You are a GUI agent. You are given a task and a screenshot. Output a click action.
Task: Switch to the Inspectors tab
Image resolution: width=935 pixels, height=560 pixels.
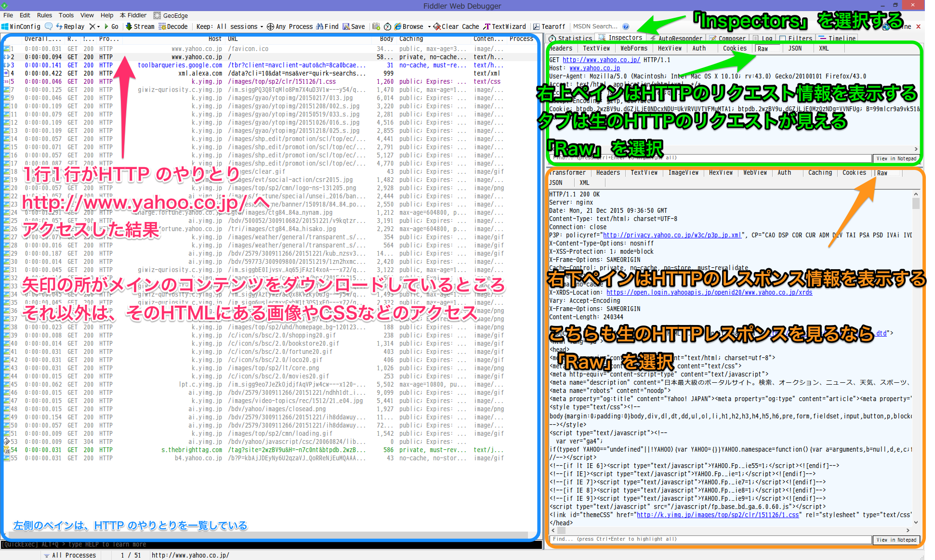click(x=620, y=38)
